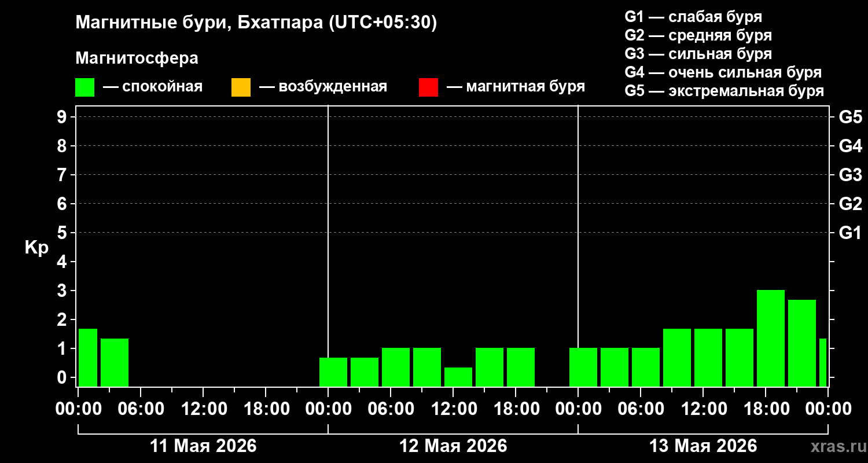The image size is (868, 463).
Task: Click the orange возбужденная legend swatch
Action: pos(241,87)
